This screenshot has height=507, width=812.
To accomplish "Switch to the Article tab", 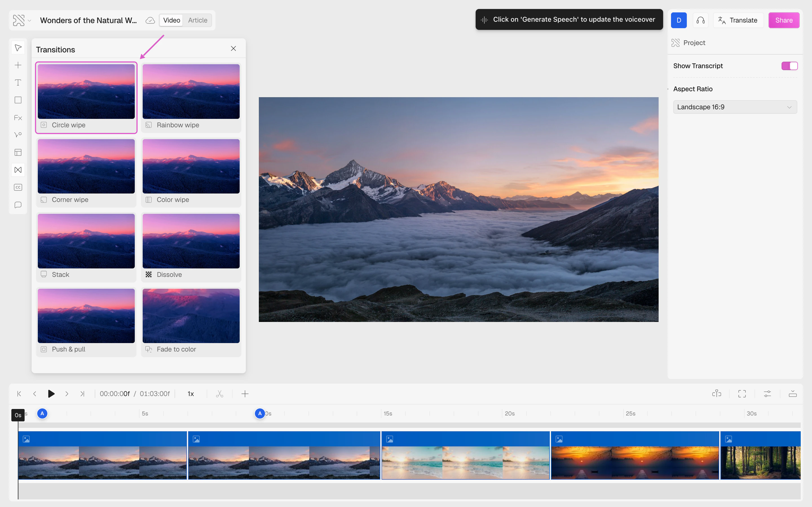I will coord(198,20).
